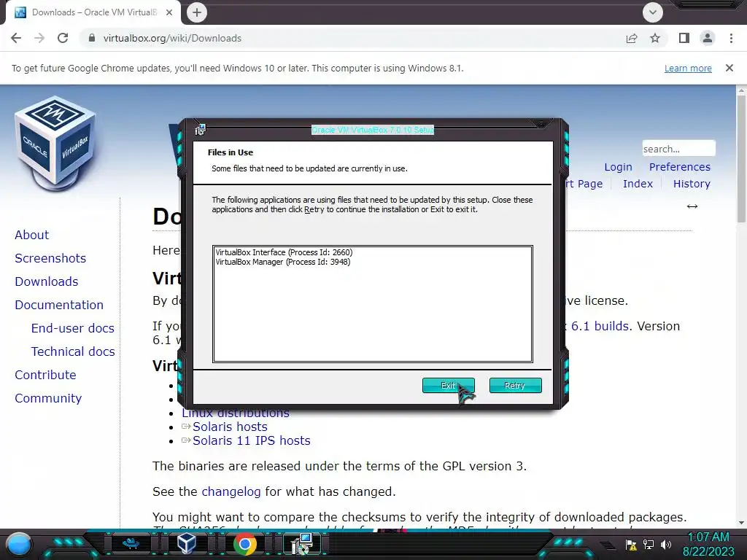Click the website search field
Viewport: 747px width, 560px height.
(678, 149)
